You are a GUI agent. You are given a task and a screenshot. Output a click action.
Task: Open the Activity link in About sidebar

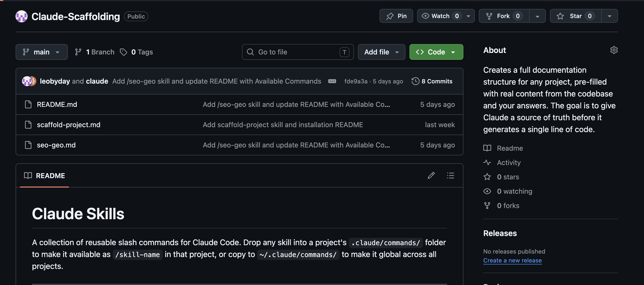point(509,163)
